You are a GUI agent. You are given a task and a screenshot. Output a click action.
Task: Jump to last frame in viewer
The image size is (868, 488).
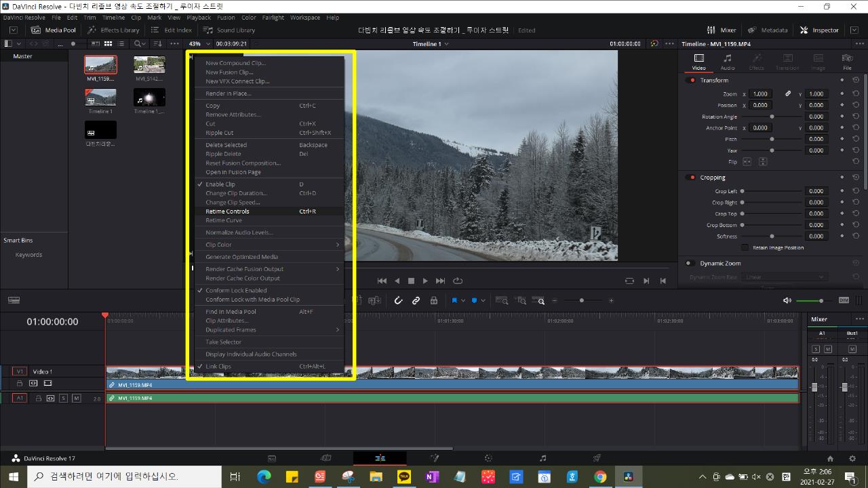coord(440,281)
